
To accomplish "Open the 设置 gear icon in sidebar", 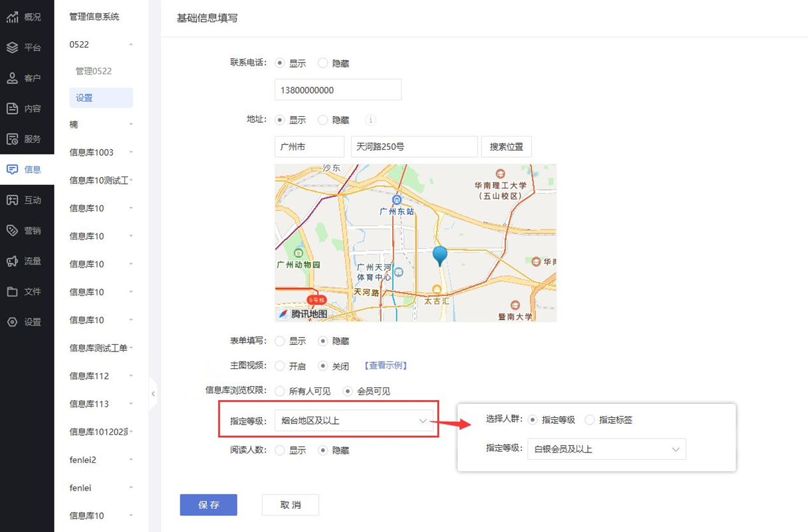I will tap(12, 322).
